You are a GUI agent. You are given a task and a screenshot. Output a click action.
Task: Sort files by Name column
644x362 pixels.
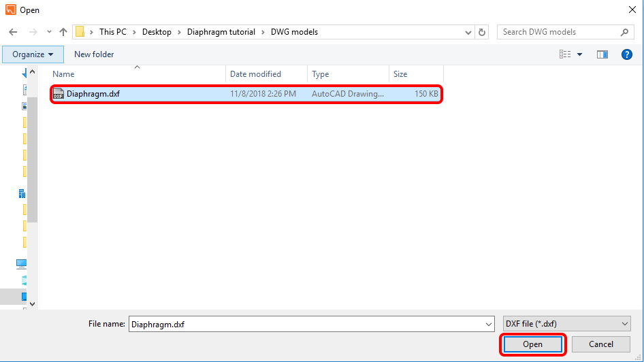point(138,74)
